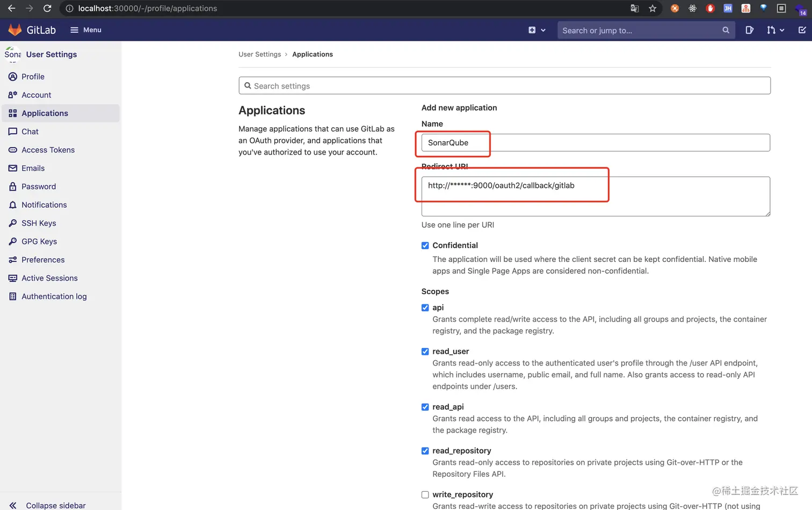Open the Menu in the top navigation
The height and width of the screenshot is (510, 812).
[85, 30]
